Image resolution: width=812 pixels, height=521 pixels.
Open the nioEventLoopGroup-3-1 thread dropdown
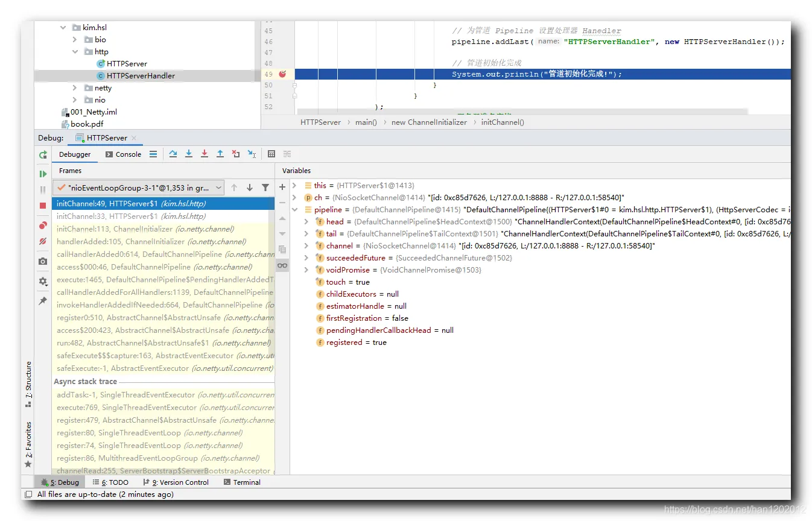(138, 188)
